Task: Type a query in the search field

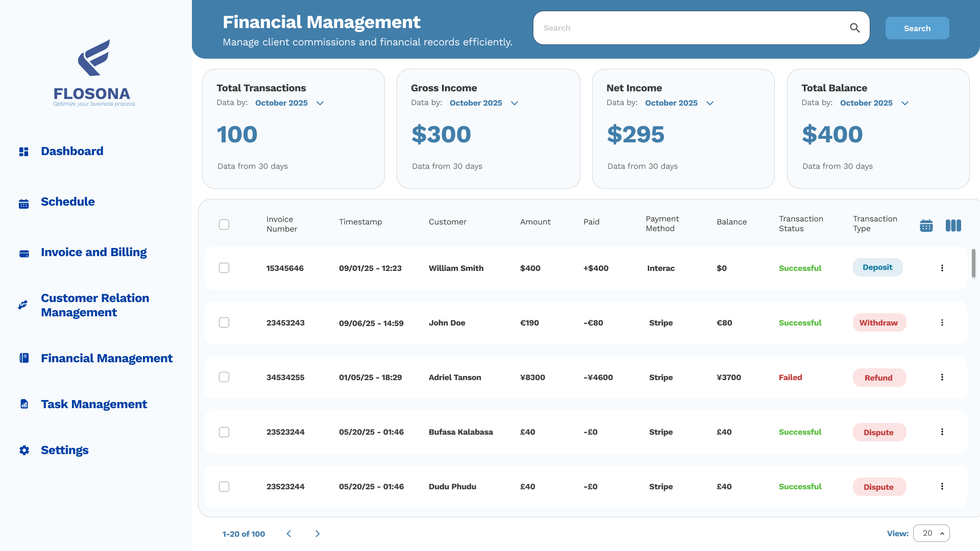Action: pos(664,28)
